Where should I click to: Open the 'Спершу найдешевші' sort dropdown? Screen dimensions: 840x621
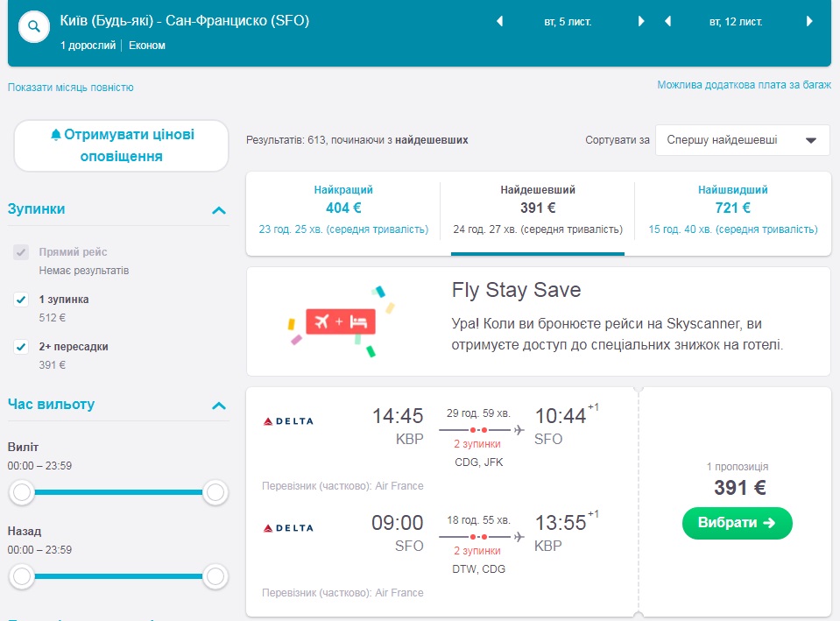coord(742,139)
